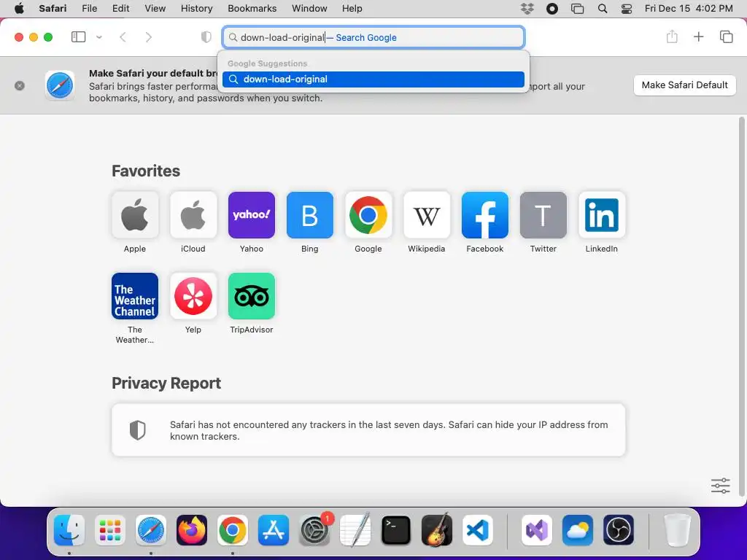Image resolution: width=747 pixels, height=560 pixels.
Task: Click the Favorites heading
Action: pyautogui.click(x=146, y=171)
